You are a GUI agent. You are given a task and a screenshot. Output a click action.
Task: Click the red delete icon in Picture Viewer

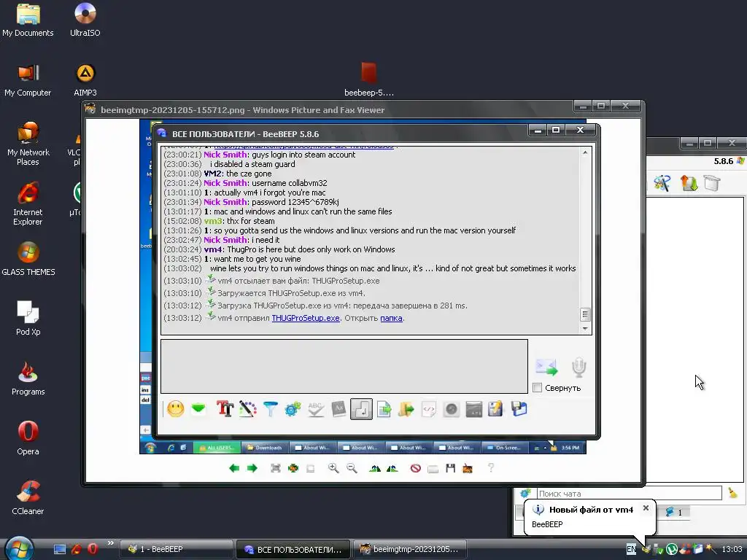(x=415, y=468)
